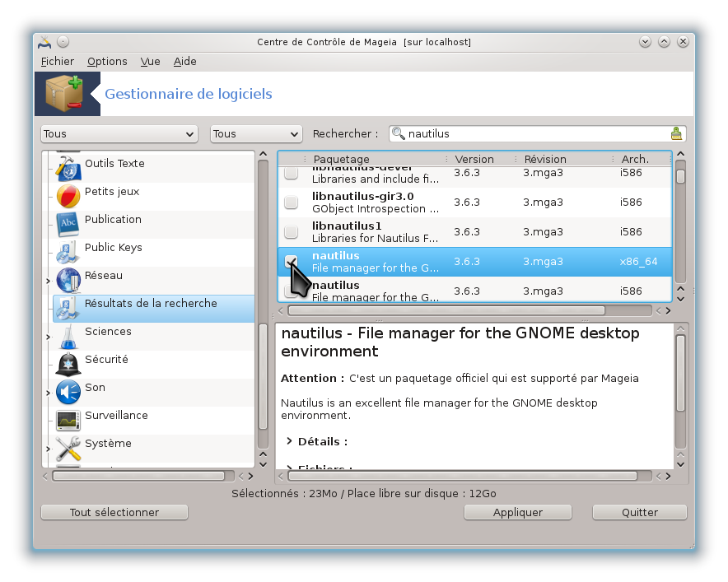Select the nautilus i586 package row

474,289
